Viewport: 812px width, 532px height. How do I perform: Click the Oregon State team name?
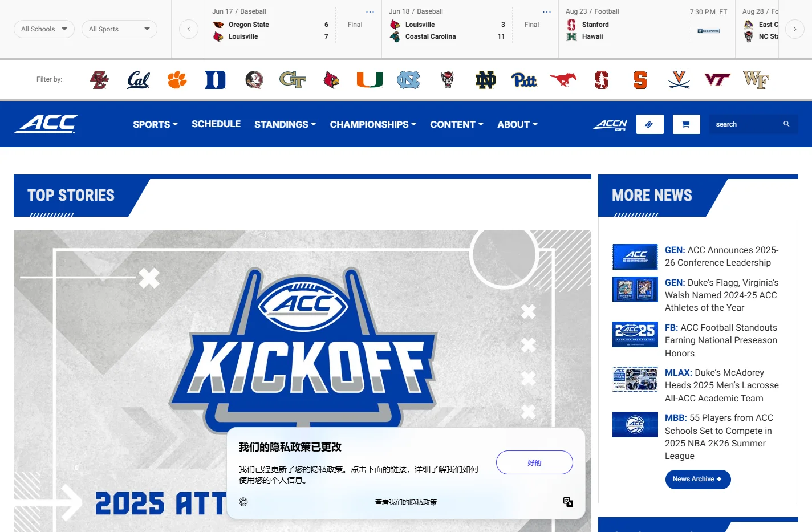tap(249, 25)
